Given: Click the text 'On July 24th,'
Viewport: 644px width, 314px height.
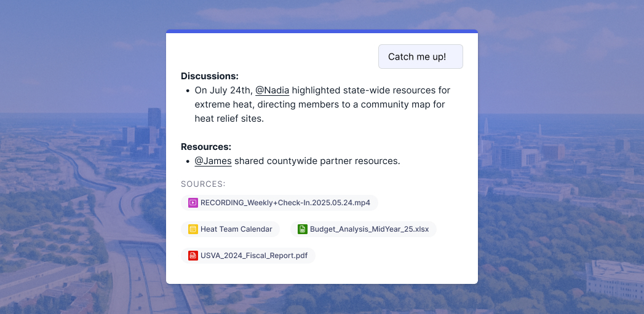Looking at the screenshot, I should (x=223, y=90).
